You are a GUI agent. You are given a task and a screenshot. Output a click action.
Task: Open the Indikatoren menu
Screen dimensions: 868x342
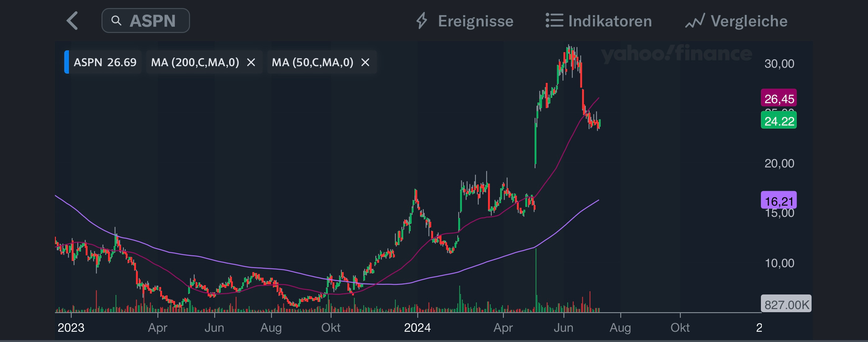pos(610,21)
